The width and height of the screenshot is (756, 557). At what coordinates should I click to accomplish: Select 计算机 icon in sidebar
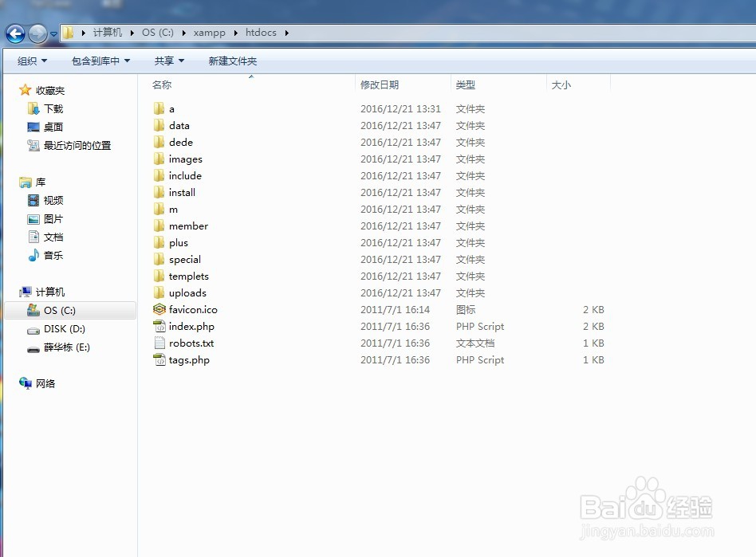pos(25,292)
